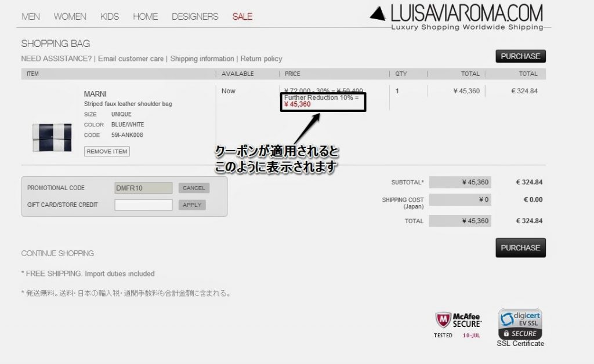
Task: Click the top PURCHASE button
Action: [x=520, y=56]
